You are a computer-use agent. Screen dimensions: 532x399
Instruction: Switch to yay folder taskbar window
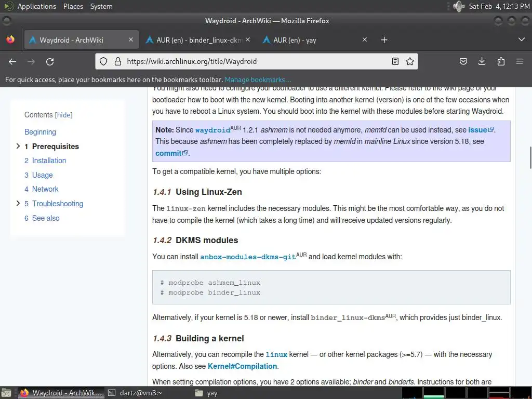pyautogui.click(x=207, y=393)
